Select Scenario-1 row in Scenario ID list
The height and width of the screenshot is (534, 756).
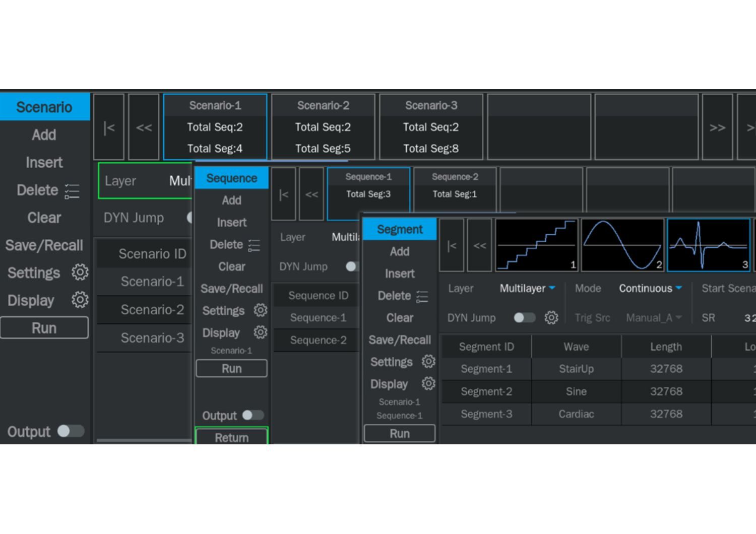click(144, 282)
